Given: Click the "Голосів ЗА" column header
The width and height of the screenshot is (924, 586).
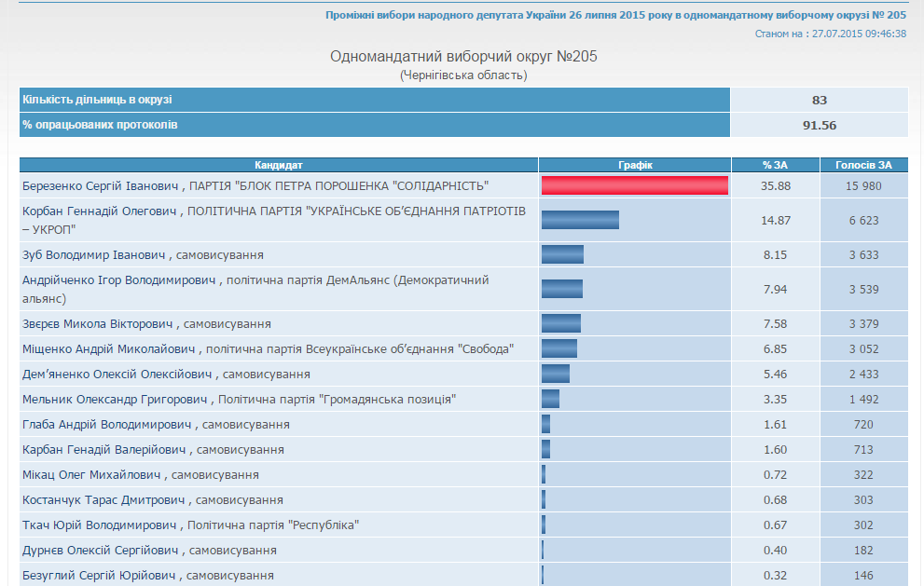Looking at the screenshot, I should 863,165.
